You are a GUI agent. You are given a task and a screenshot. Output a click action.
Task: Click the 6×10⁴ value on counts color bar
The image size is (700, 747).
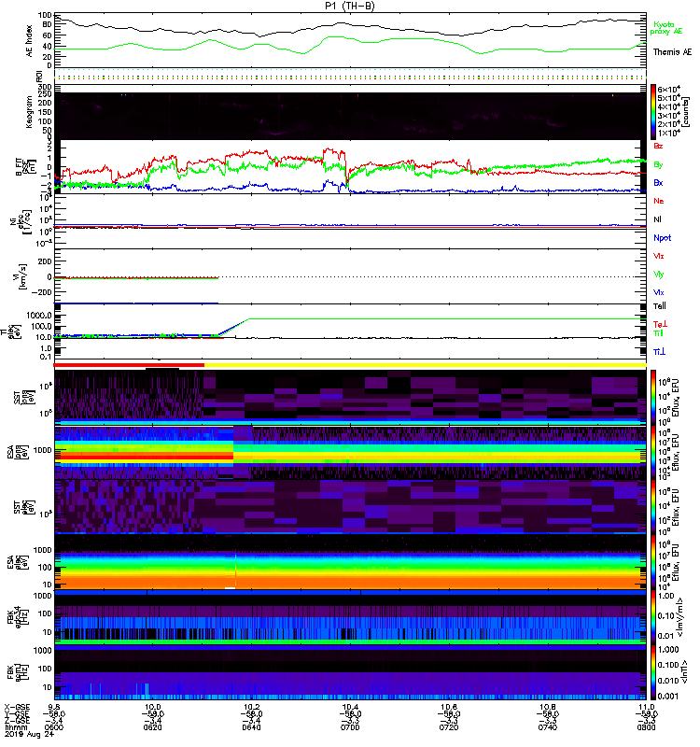669,89
